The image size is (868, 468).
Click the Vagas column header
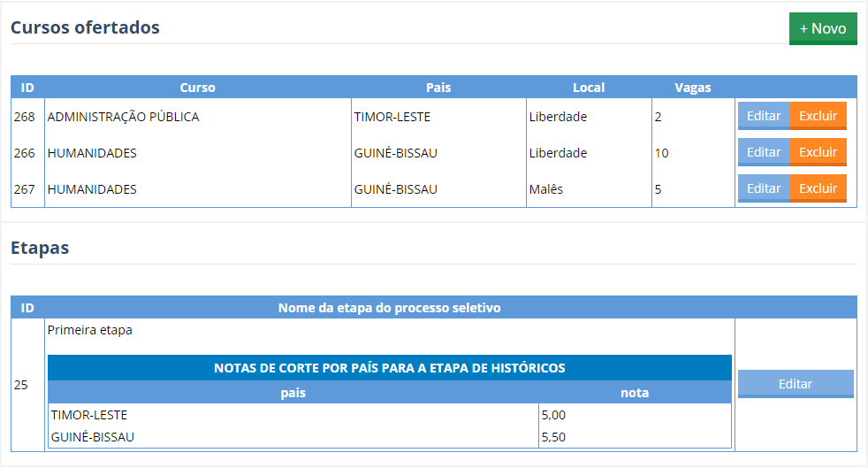click(x=692, y=88)
